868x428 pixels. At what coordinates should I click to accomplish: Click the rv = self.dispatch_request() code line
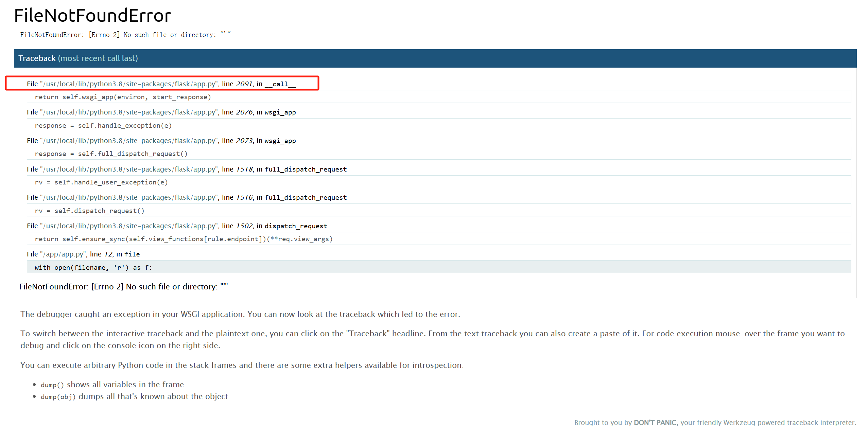point(89,211)
